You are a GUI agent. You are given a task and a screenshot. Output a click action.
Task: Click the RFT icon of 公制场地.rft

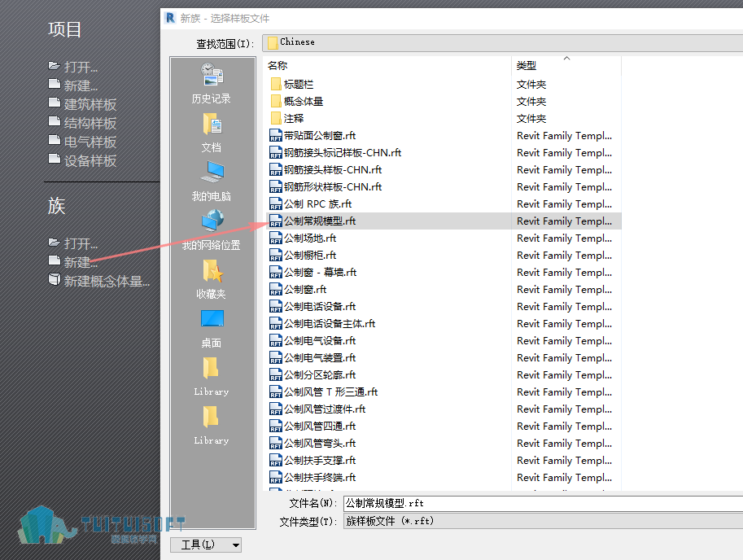coord(276,238)
